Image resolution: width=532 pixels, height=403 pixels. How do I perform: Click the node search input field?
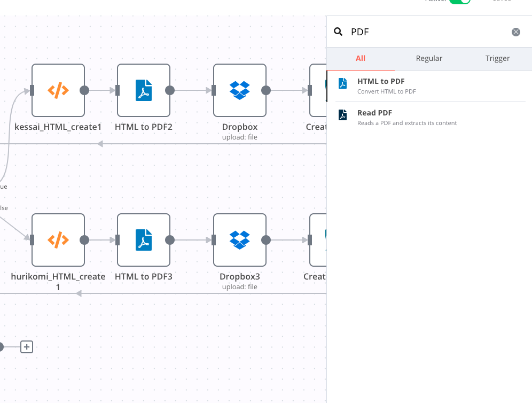(427, 32)
